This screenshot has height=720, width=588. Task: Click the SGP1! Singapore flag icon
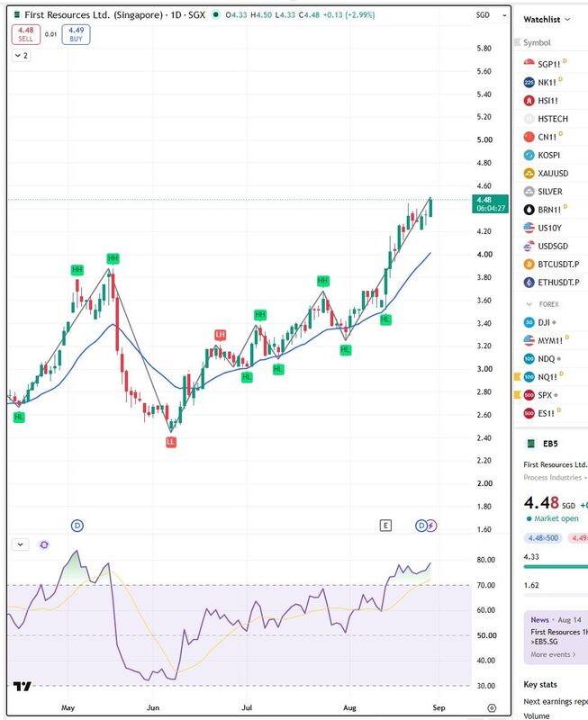point(529,64)
